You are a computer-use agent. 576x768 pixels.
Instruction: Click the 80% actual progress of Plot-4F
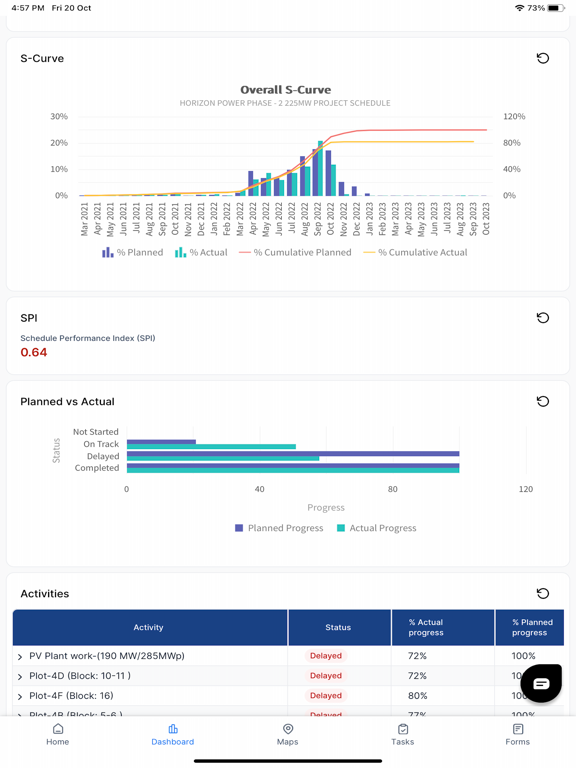[417, 696]
